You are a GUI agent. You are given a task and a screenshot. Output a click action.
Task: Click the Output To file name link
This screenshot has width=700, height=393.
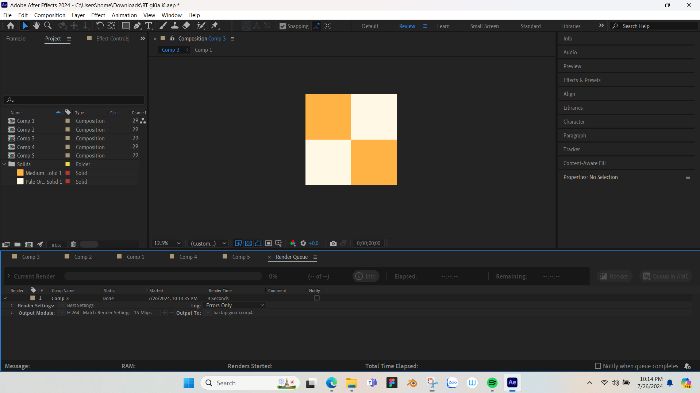233,313
